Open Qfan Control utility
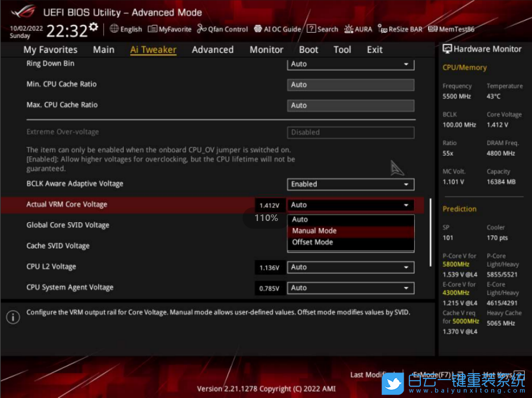Image resolution: width=532 pixels, height=398 pixels. tap(222, 29)
